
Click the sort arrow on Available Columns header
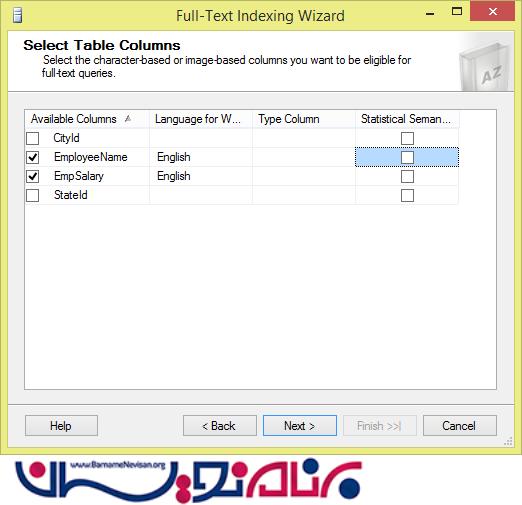128,119
